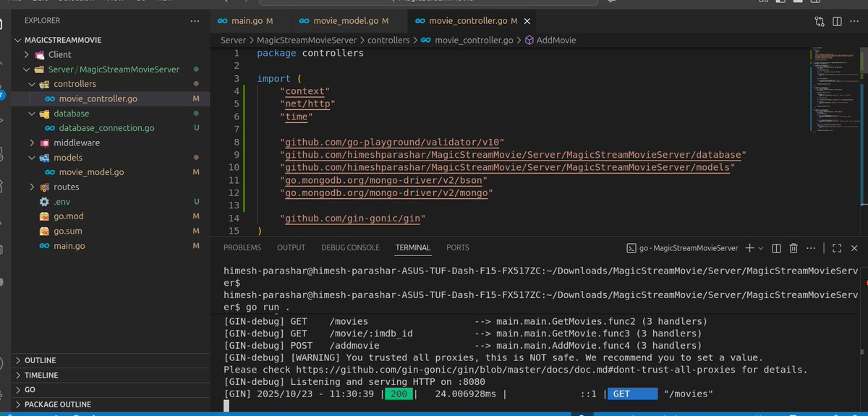Image resolution: width=868 pixels, height=416 pixels.
Task: Select the go - MagicStreamMovieServer terminal
Action: 682,247
